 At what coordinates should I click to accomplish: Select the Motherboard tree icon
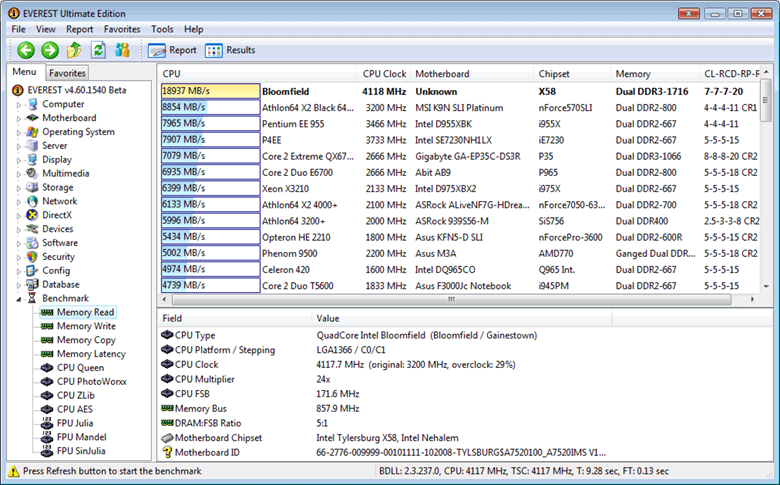pos(32,118)
